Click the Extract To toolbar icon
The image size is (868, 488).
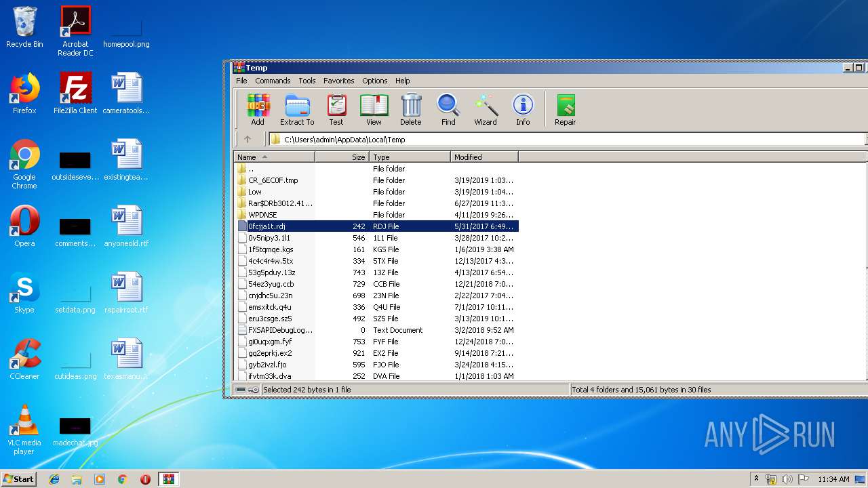coord(297,110)
